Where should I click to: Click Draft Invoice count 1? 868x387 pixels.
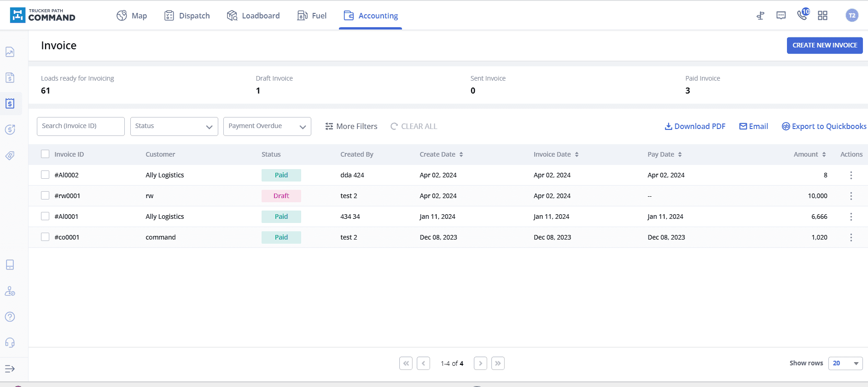tap(258, 91)
